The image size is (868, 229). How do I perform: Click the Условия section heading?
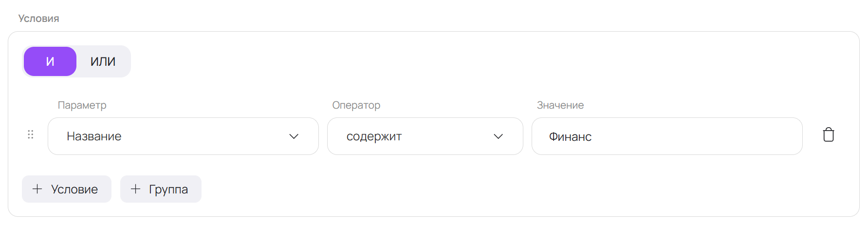(x=38, y=19)
